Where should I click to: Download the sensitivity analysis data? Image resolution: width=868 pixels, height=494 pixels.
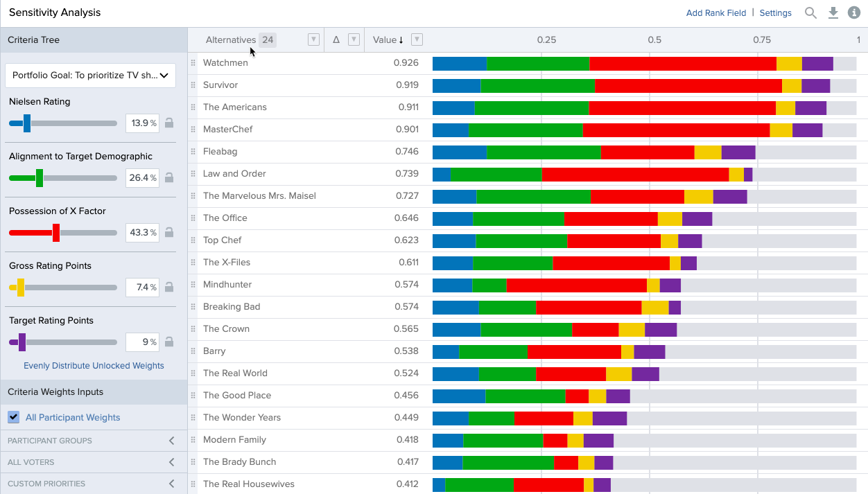click(833, 12)
